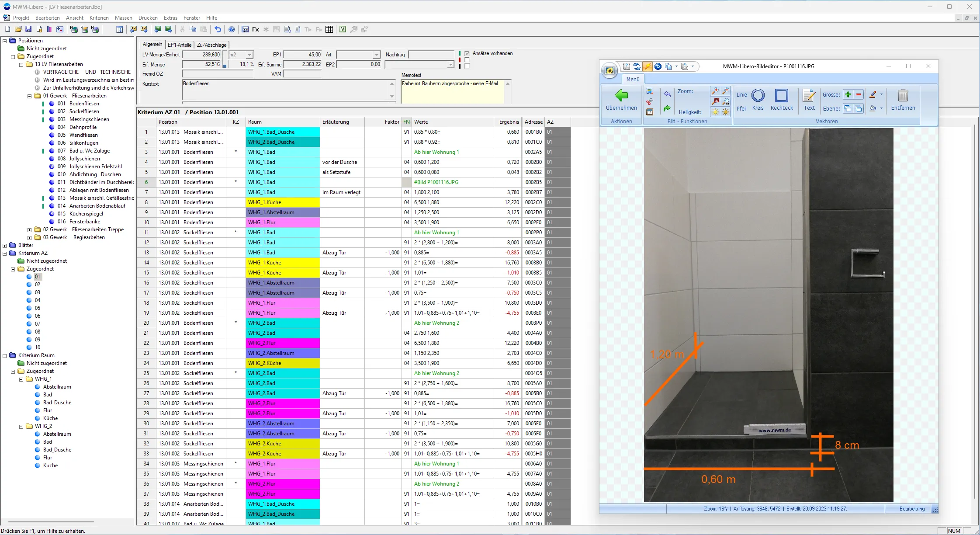Switch to the EP1-Anteile tab

point(180,45)
